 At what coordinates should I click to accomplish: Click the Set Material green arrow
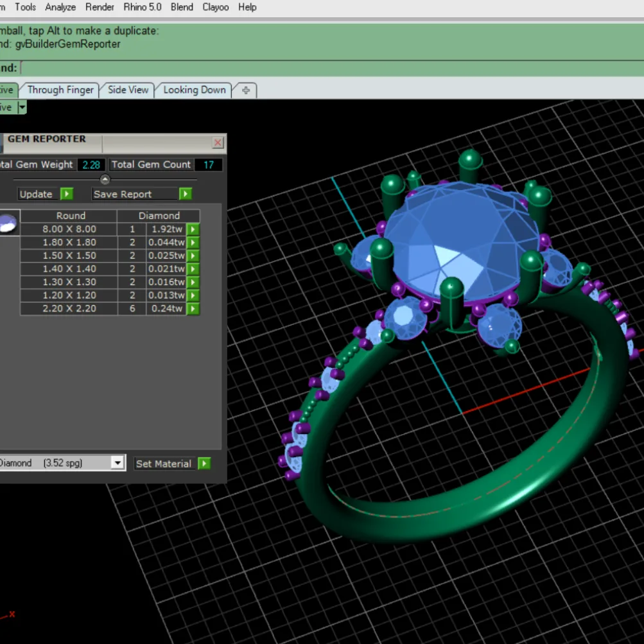pos(204,464)
